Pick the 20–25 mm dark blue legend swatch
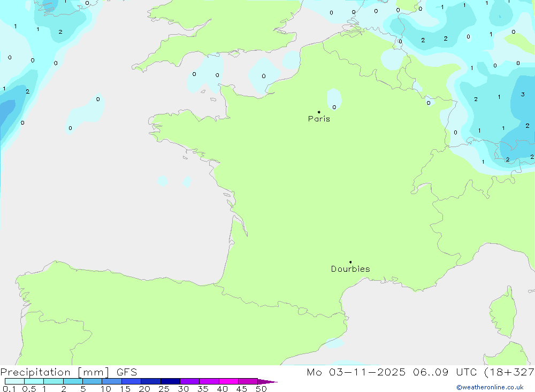 point(151,381)
